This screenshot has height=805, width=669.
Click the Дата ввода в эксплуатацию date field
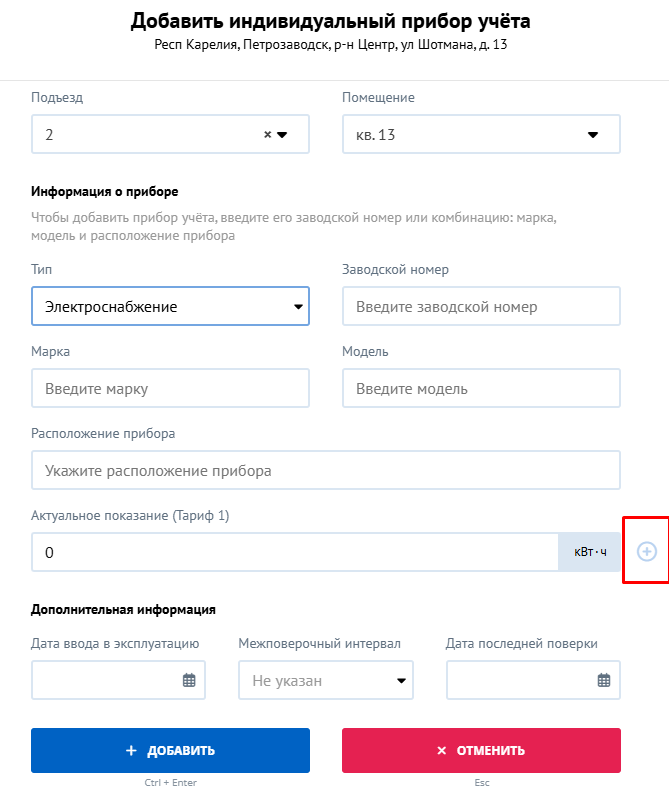[118, 680]
